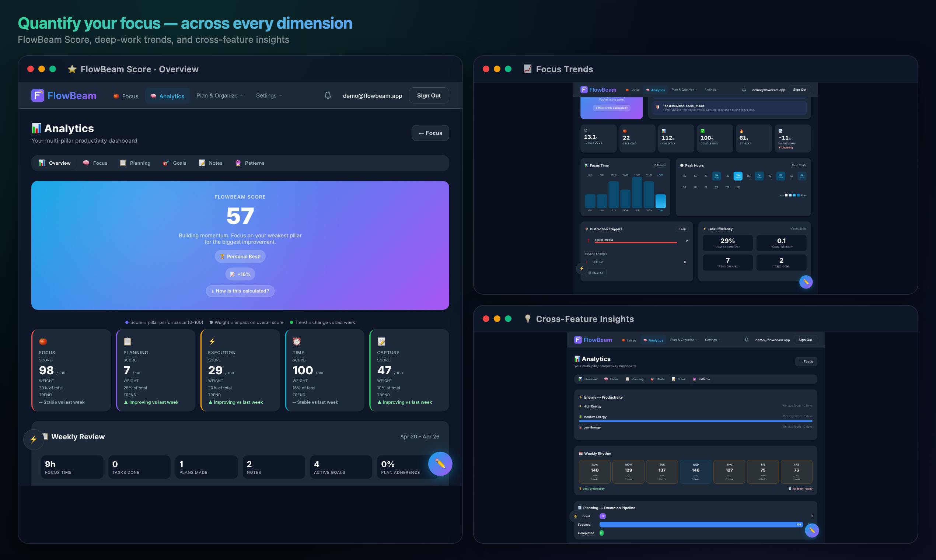Open notifications bell in the Focus Trends window
Image resolution: width=936 pixels, height=560 pixels.
coord(744,90)
